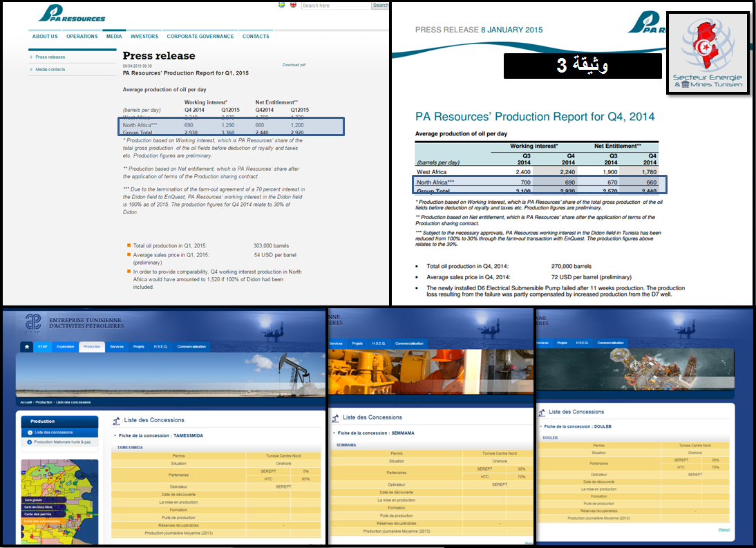Click the Production breadcrumb link
Screen dimensions: 756x548
point(44,402)
